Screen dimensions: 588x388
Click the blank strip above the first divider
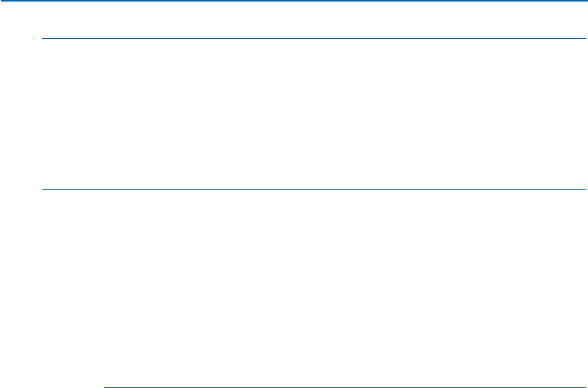coord(313,20)
